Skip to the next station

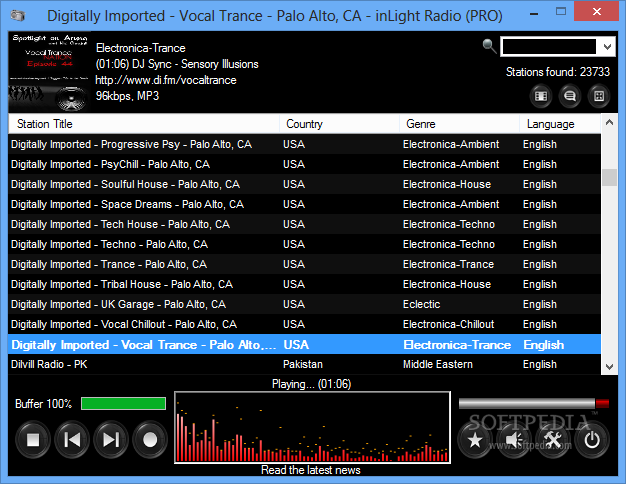coord(111,440)
